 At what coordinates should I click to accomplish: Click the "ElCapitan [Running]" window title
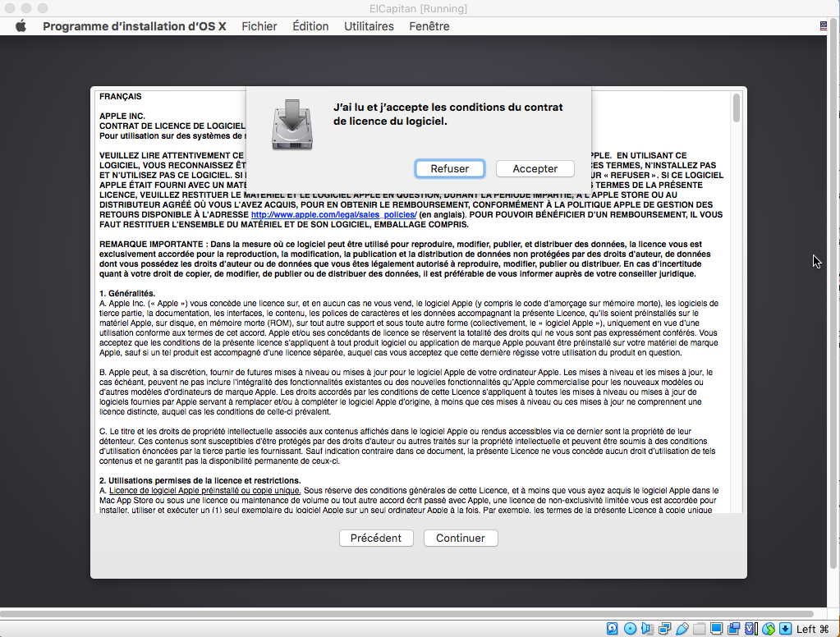click(x=419, y=8)
